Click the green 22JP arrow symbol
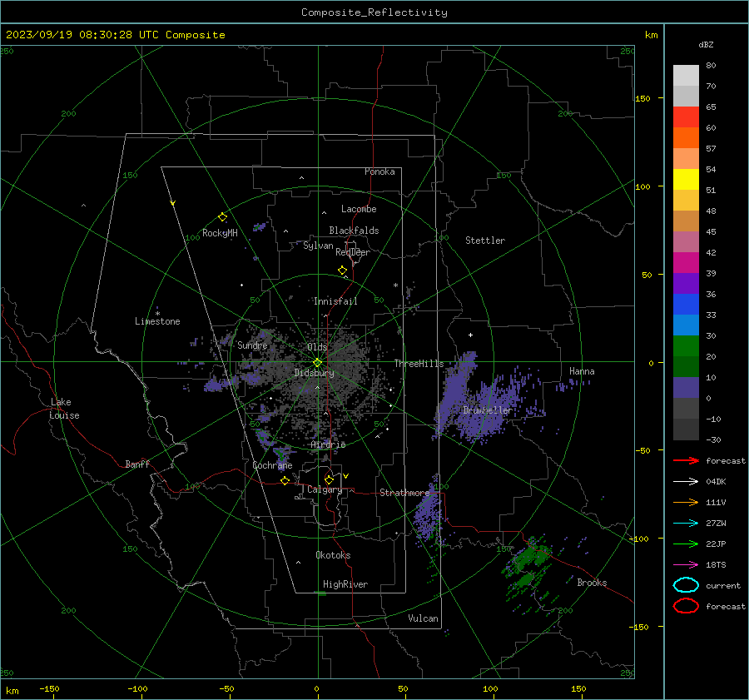The image size is (749, 700). [x=686, y=544]
